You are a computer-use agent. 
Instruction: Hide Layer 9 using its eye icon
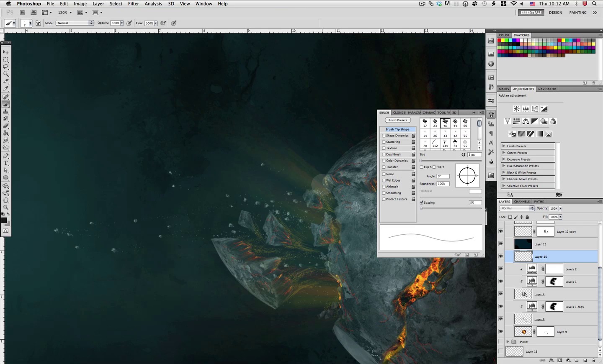pos(501,332)
